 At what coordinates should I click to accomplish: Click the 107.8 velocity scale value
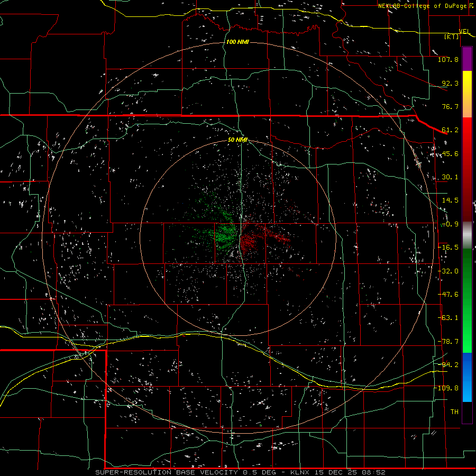click(448, 59)
